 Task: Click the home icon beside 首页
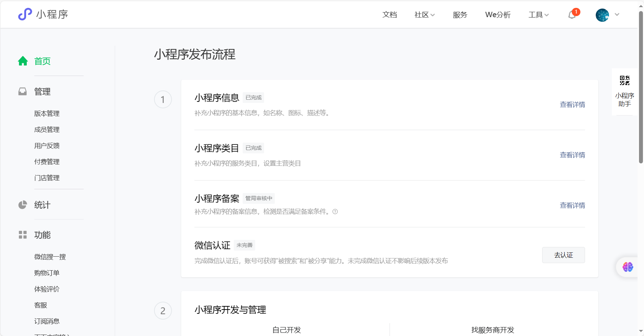coord(23,61)
